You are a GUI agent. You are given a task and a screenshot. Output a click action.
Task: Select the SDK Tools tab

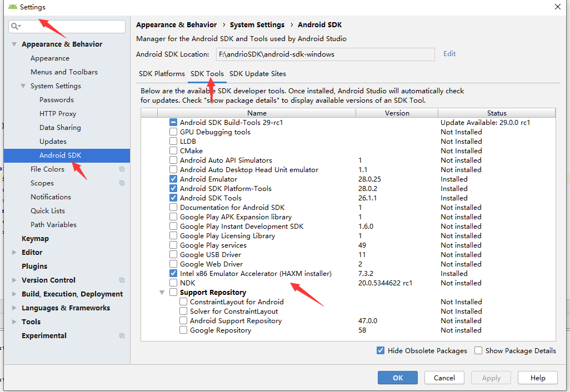pos(207,74)
